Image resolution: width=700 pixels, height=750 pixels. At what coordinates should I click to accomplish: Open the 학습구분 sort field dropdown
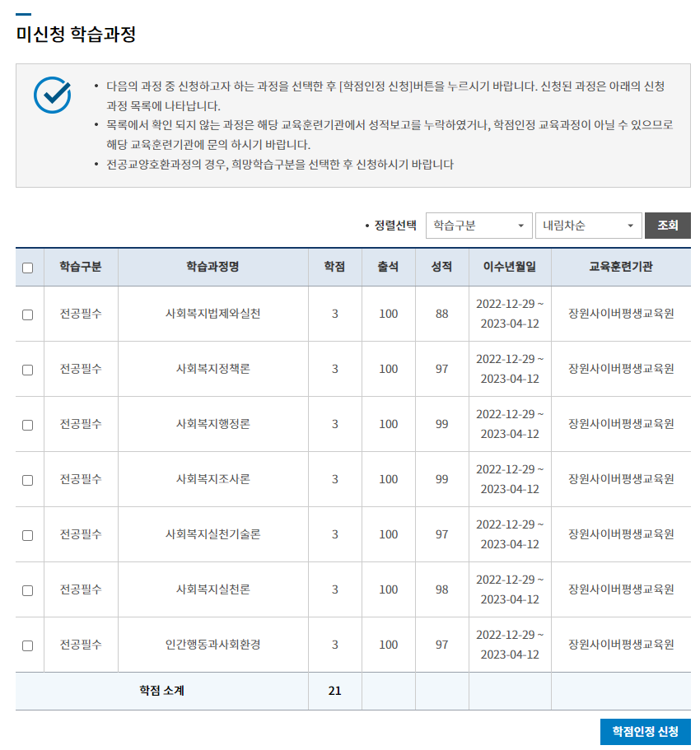(x=479, y=226)
